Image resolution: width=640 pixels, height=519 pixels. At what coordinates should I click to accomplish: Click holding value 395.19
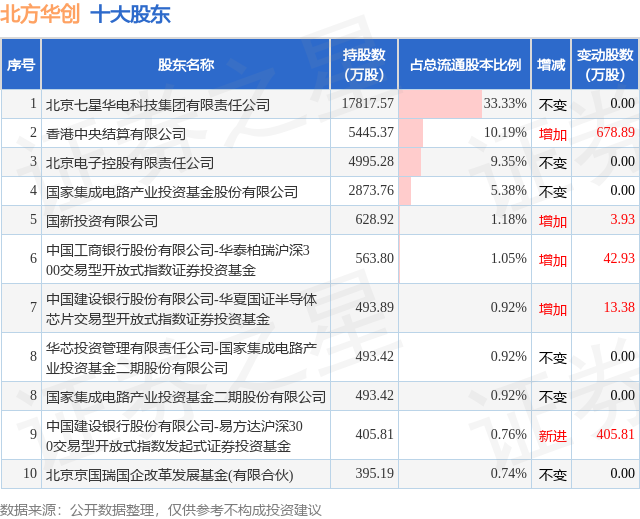point(374,473)
